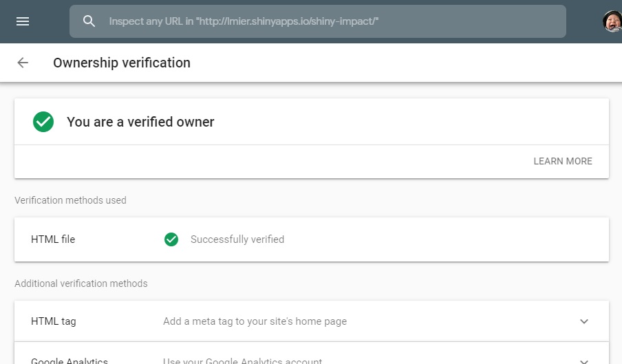Screen dimensions: 622x364
Task: Select You are a verified owner text
Action: pyautogui.click(x=140, y=122)
